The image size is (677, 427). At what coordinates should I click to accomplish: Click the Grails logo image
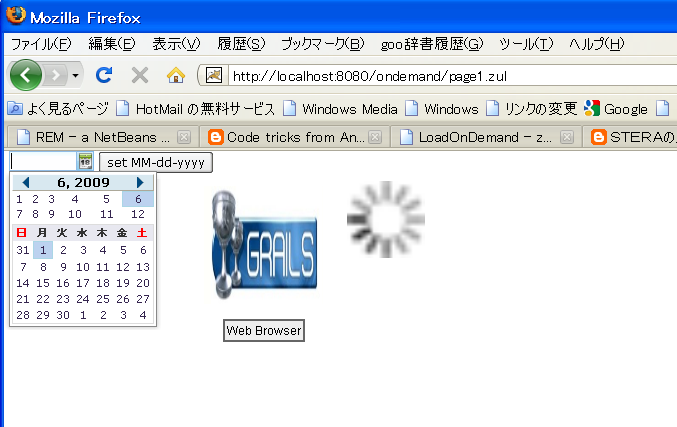click(264, 245)
